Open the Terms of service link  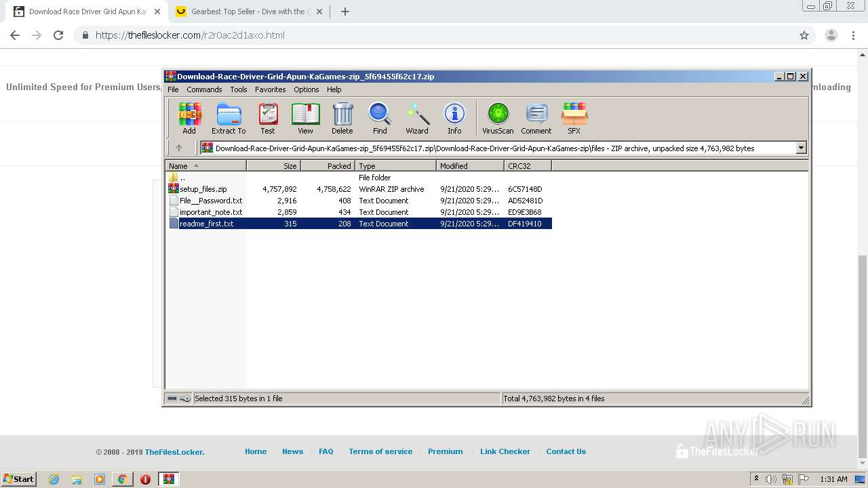point(380,451)
